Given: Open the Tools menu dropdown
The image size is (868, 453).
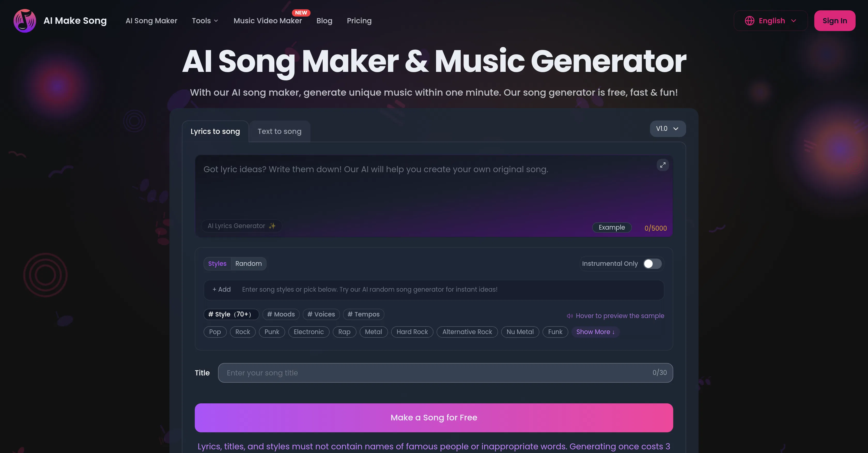Looking at the screenshot, I should click(x=205, y=21).
